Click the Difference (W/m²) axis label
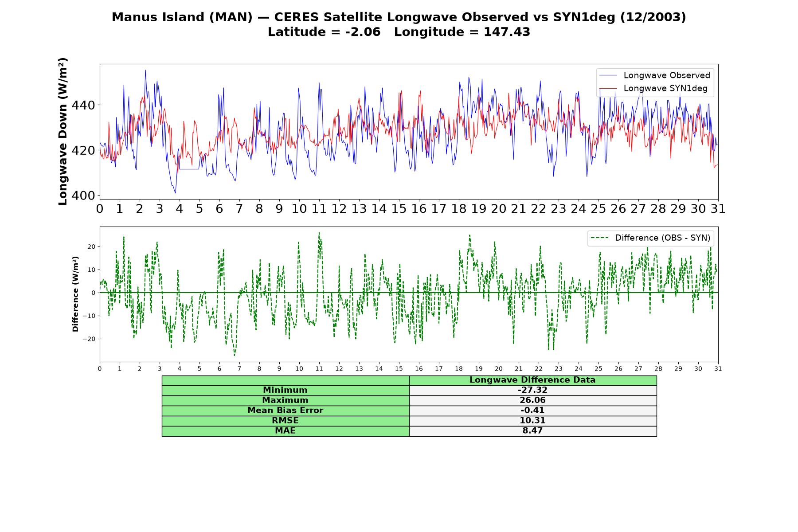Image resolution: width=798 pixels, height=532 pixels. tap(75, 294)
